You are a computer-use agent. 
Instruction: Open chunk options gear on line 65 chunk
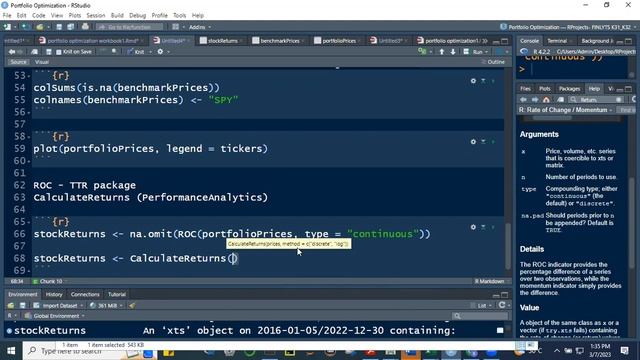(473, 227)
